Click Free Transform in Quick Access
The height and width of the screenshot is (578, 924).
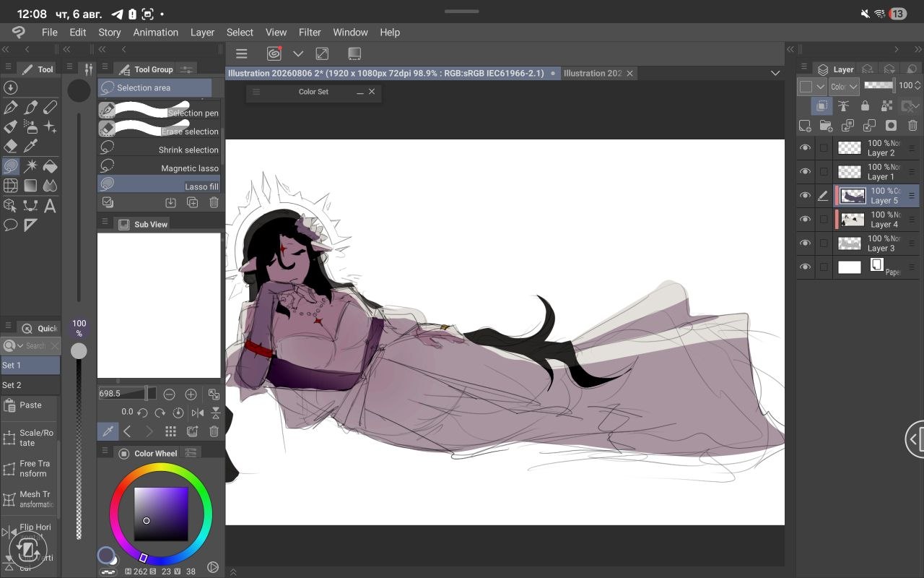[x=29, y=469]
